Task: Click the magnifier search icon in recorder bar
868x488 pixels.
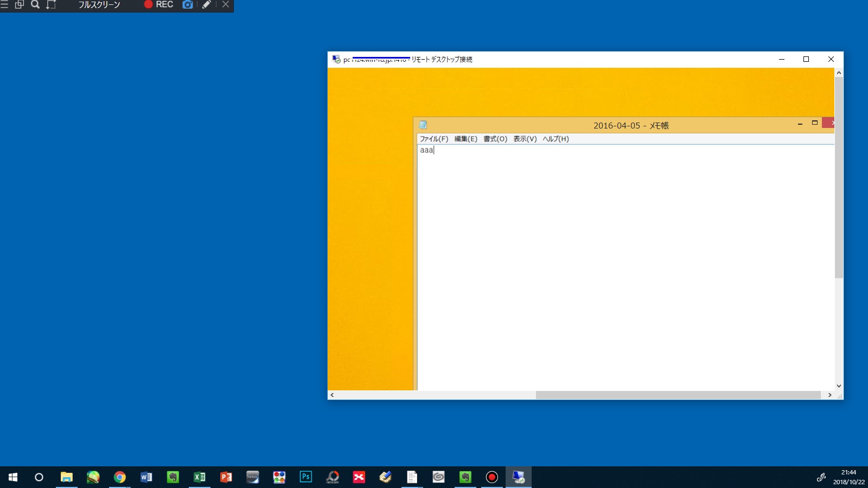Action: coord(35,5)
